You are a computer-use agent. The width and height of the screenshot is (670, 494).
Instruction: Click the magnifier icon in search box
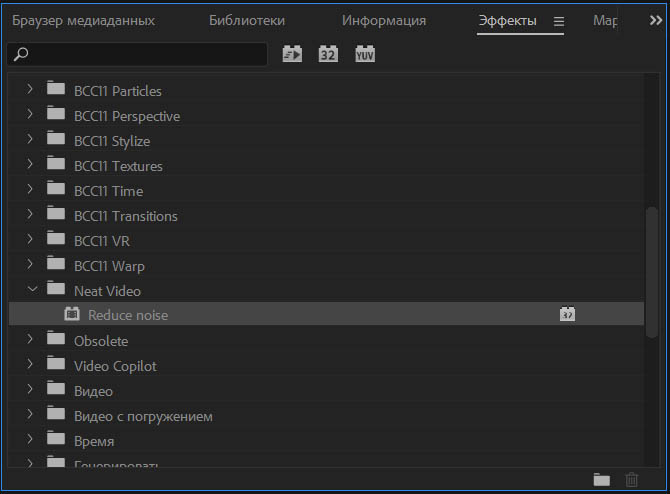click(x=21, y=54)
